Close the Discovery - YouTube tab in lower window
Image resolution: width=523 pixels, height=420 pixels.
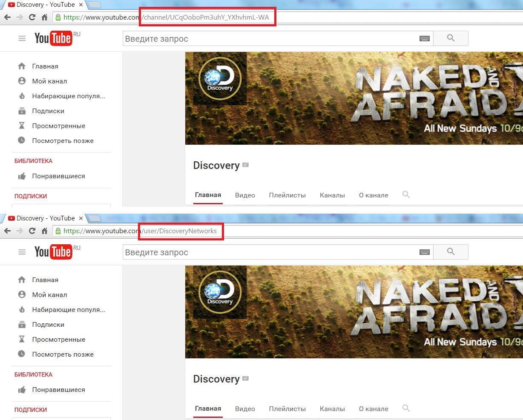tap(81, 218)
